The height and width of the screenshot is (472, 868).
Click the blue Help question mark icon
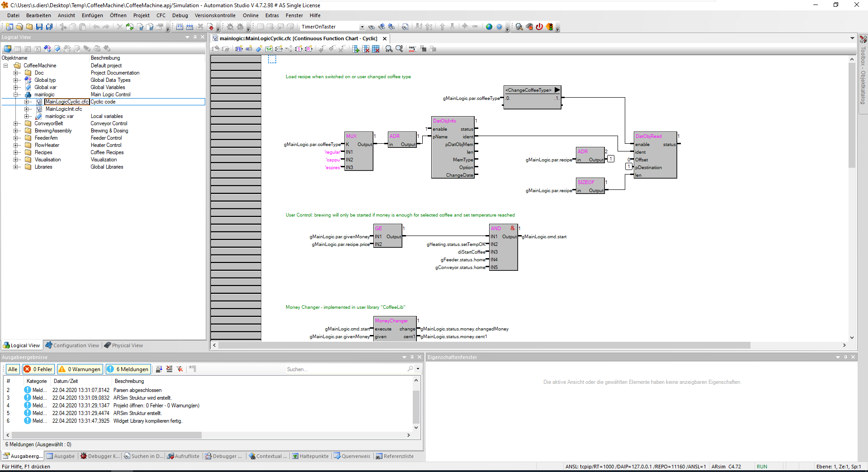(x=499, y=27)
